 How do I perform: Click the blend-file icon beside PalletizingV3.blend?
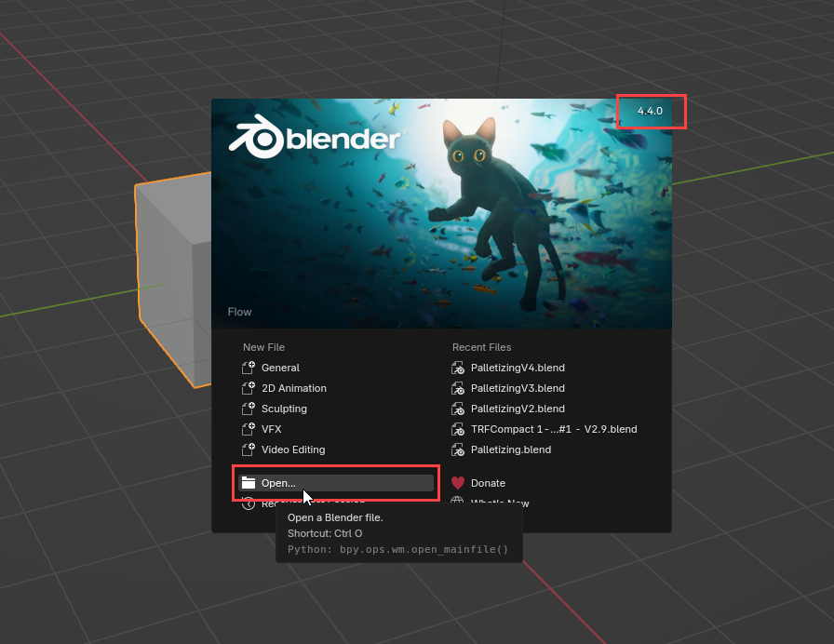pyautogui.click(x=458, y=388)
